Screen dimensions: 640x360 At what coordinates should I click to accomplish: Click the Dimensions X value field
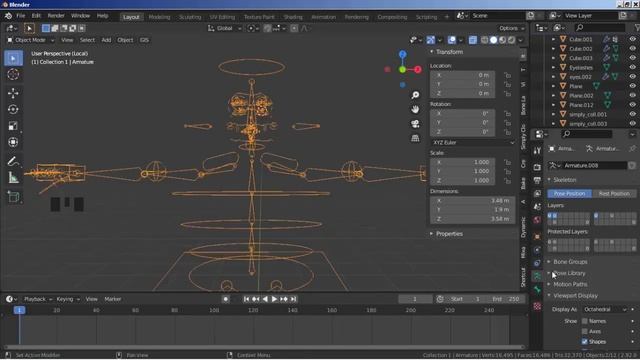click(472, 201)
